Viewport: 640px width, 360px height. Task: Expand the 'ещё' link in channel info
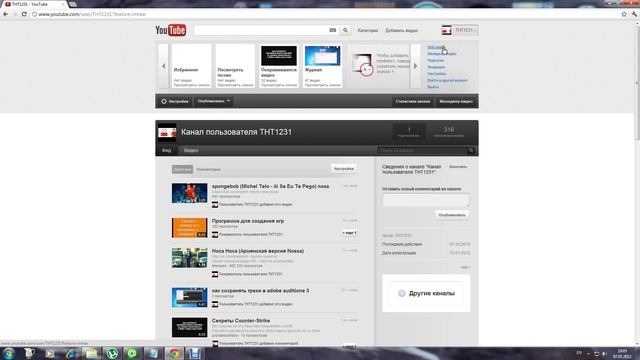coord(465,267)
